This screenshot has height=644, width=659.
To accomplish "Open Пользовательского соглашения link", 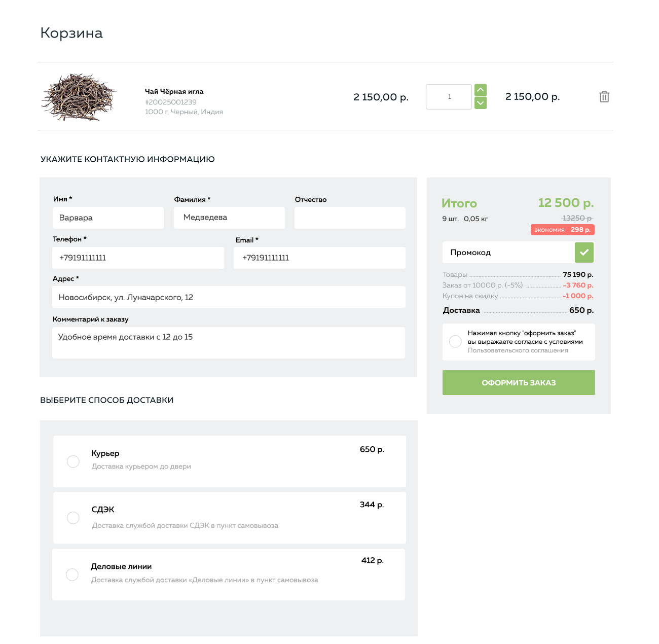I will [x=518, y=350].
